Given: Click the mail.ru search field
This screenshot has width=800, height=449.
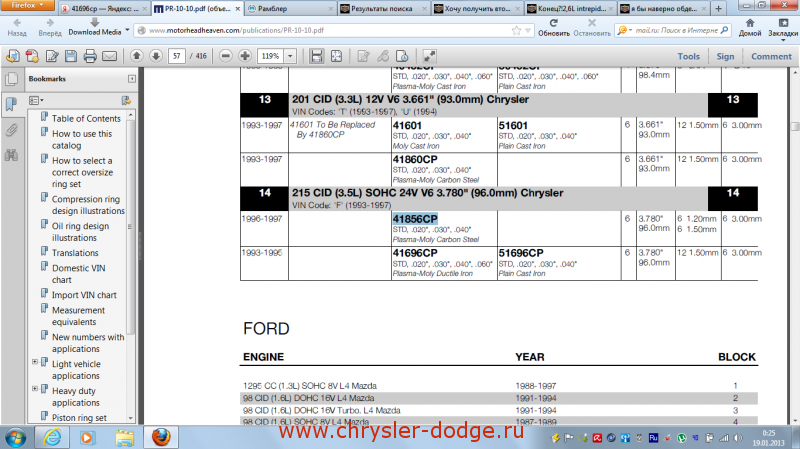Looking at the screenshot, I should (676, 31).
